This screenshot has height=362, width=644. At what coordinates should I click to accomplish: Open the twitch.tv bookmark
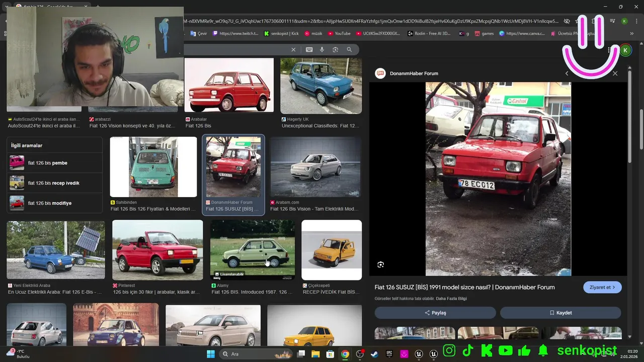(235, 34)
